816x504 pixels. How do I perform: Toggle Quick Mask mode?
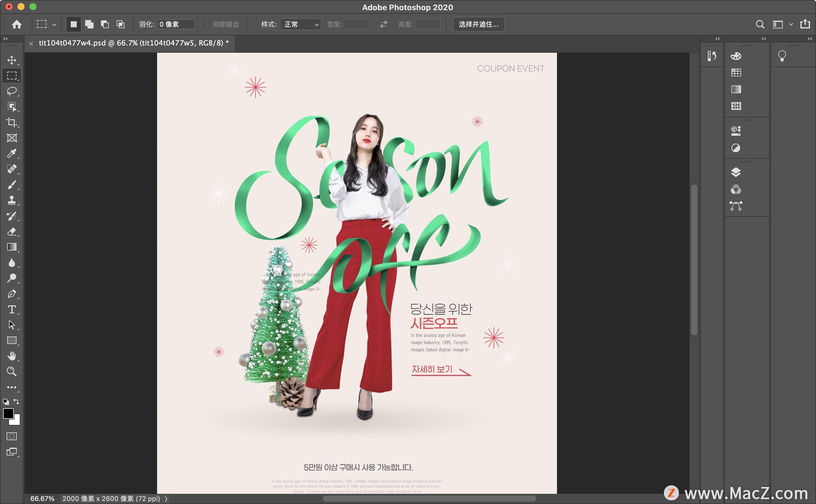click(x=11, y=436)
